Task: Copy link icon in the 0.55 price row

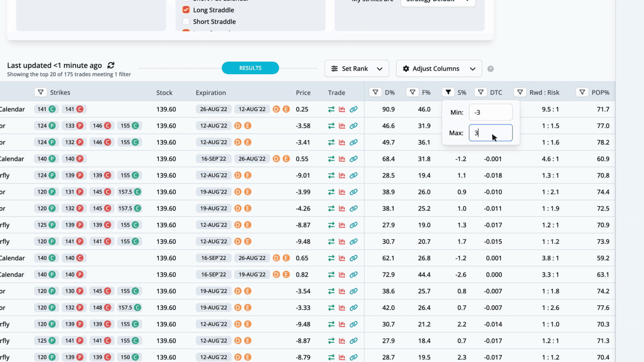Action: (353, 159)
